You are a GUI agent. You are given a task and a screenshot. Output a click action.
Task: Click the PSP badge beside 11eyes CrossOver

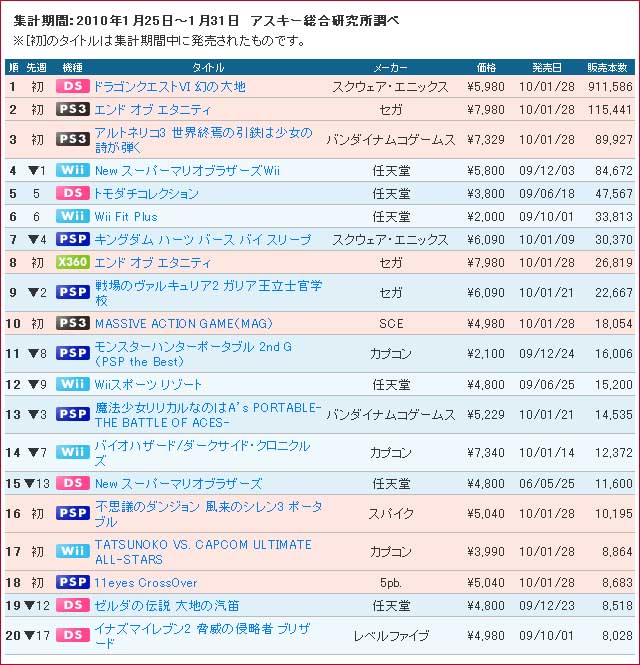pyautogui.click(x=73, y=582)
